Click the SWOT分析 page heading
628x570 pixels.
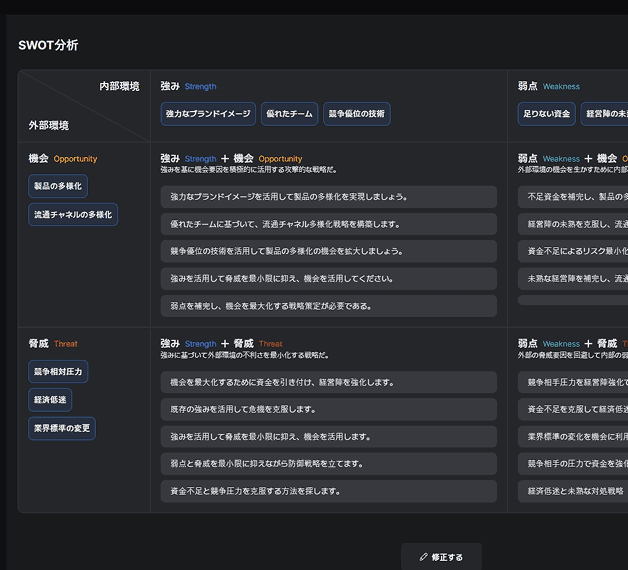(x=48, y=45)
